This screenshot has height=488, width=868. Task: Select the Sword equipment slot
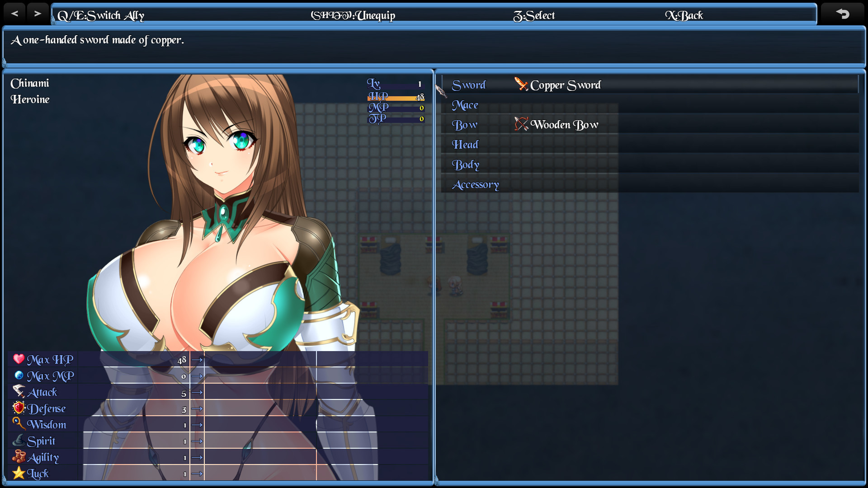pyautogui.click(x=469, y=85)
